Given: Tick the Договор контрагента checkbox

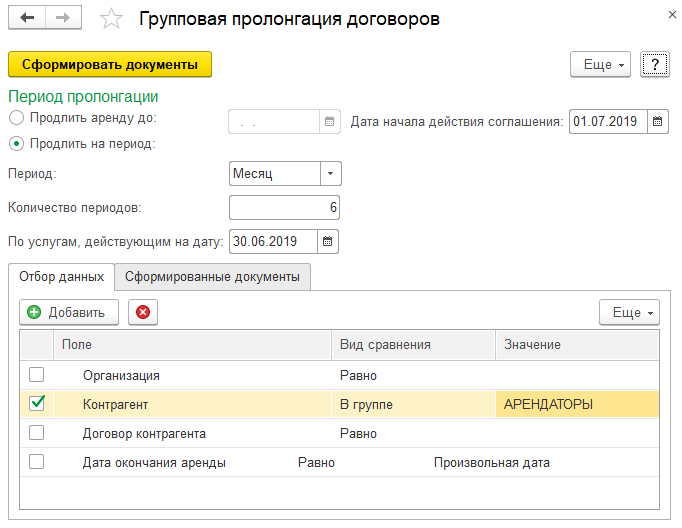Looking at the screenshot, I should pyautogui.click(x=37, y=433).
